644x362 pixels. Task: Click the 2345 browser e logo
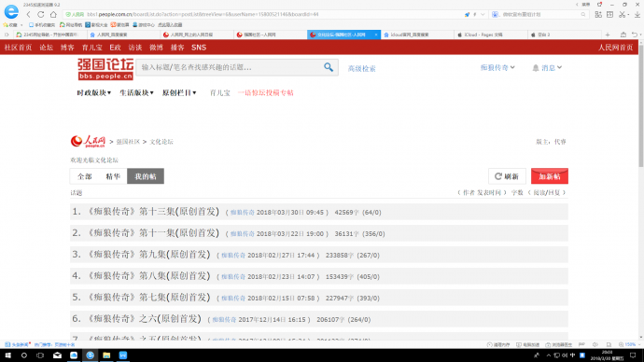pyautogui.click(x=11, y=12)
